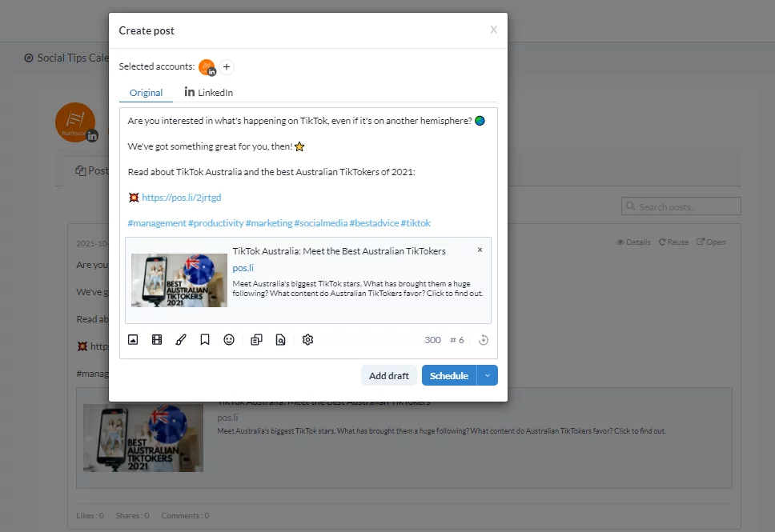Click the Read about TikTok Australia line
Screen dimensions: 775x532
coord(271,172)
